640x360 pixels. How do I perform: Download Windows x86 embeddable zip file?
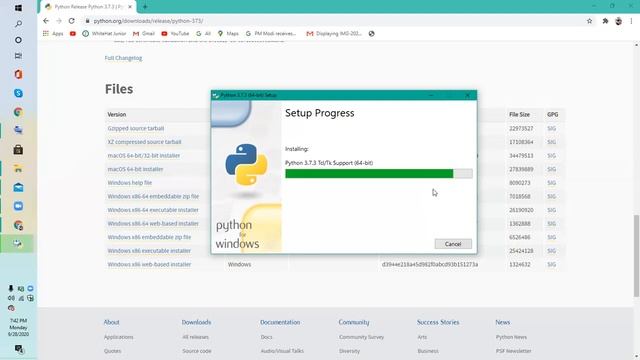pos(149,237)
